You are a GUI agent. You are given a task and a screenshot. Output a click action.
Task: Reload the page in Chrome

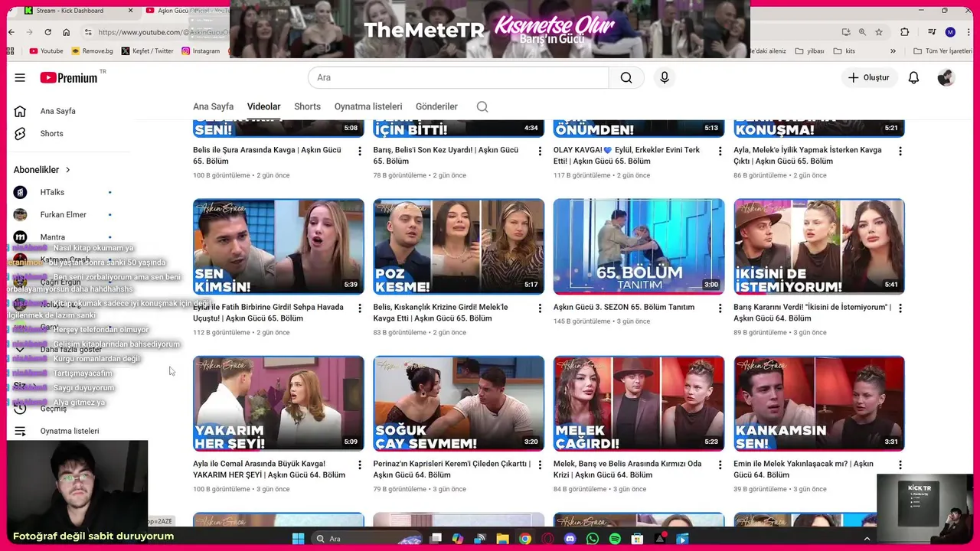coord(47,32)
